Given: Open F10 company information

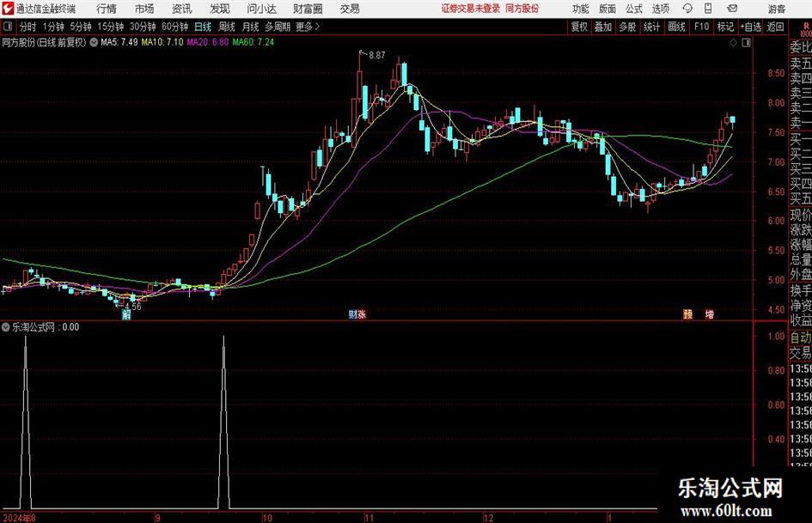Looking at the screenshot, I should point(702,27).
